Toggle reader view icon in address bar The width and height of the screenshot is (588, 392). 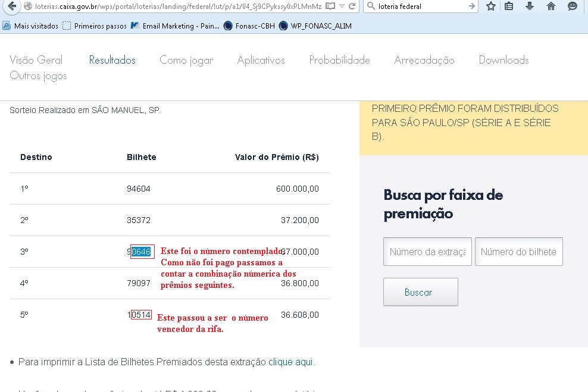click(x=330, y=7)
